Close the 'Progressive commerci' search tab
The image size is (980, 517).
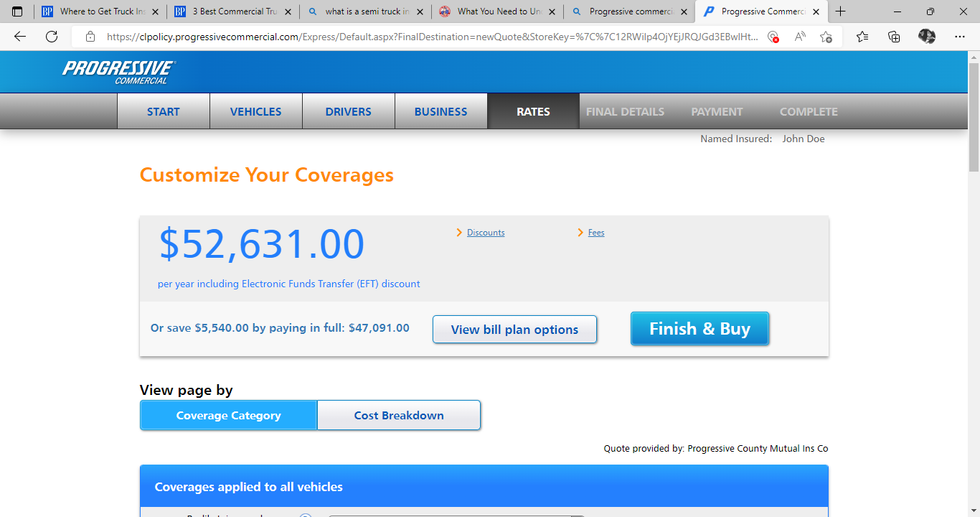[684, 11]
